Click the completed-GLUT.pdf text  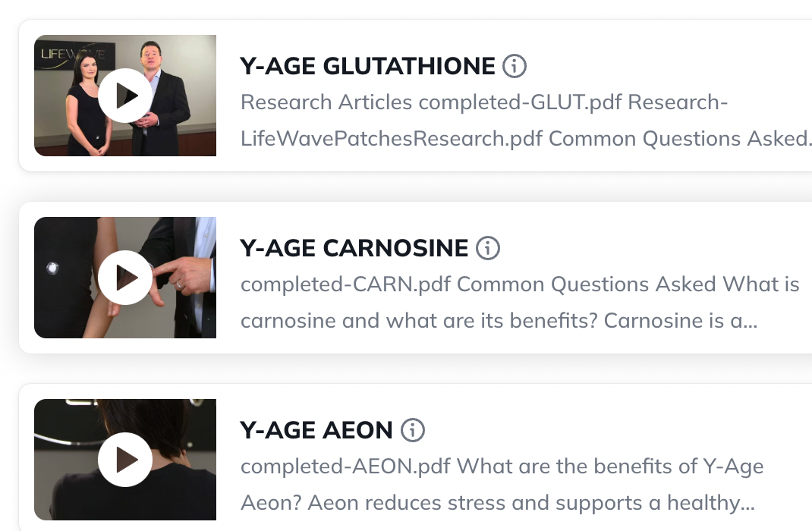point(520,102)
